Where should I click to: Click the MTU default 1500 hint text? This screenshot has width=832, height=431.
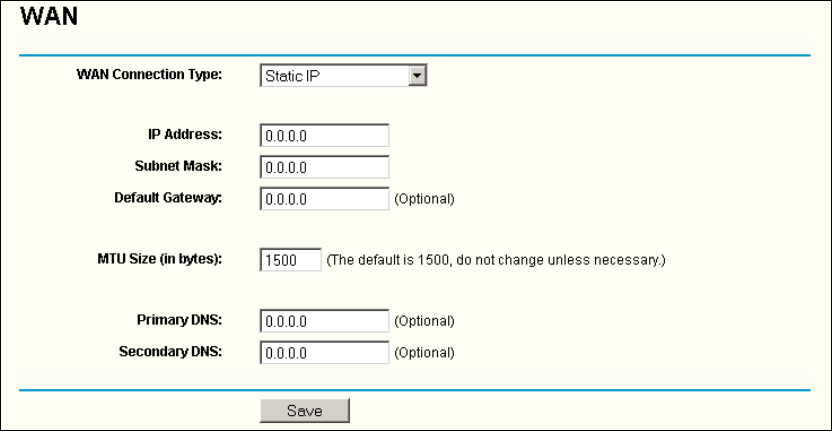[496, 261]
